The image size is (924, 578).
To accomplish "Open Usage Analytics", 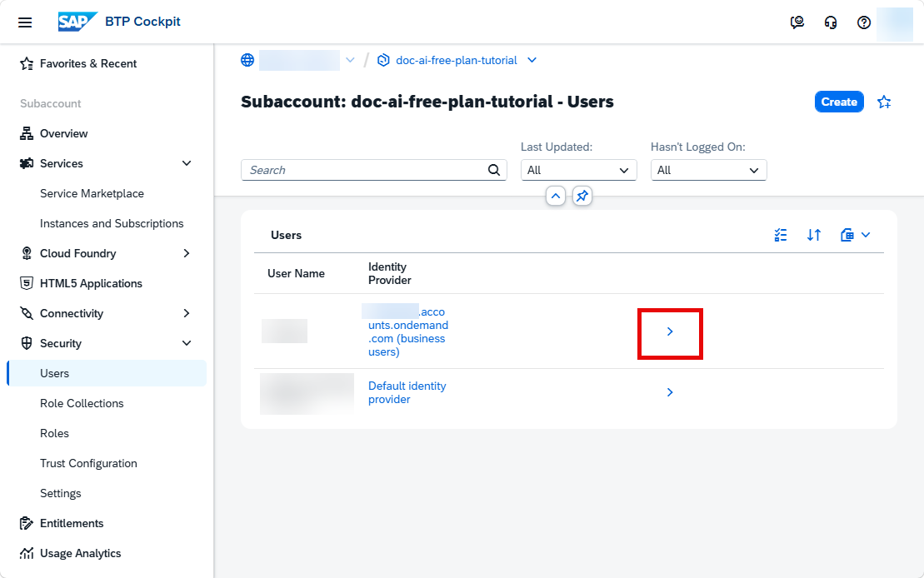I will point(81,553).
